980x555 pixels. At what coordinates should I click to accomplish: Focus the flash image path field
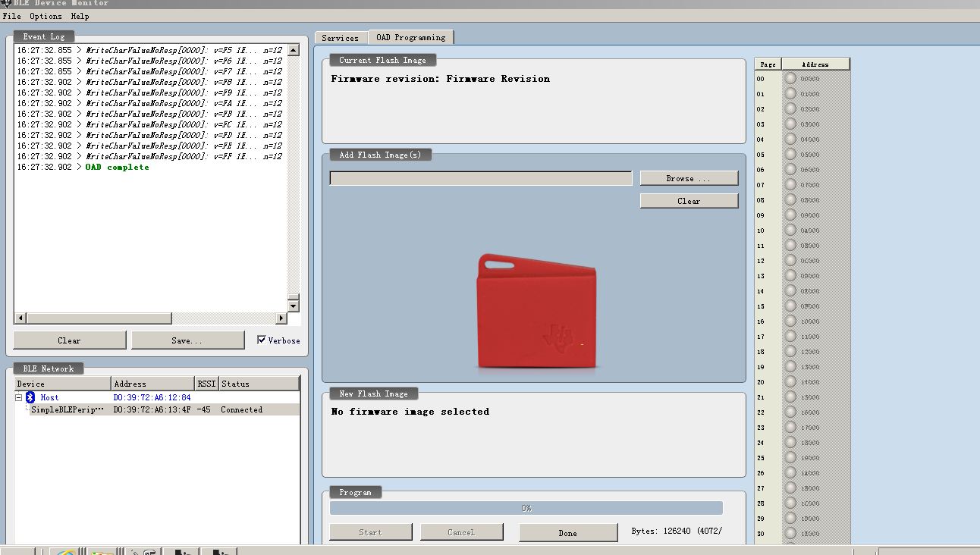(x=481, y=178)
